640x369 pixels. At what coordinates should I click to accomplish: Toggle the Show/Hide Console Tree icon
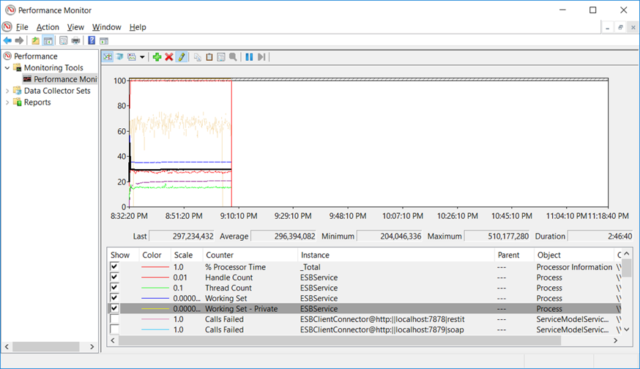point(48,40)
